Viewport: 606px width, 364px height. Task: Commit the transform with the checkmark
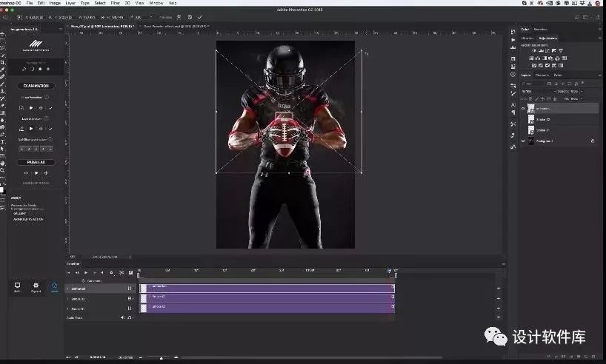click(x=200, y=17)
